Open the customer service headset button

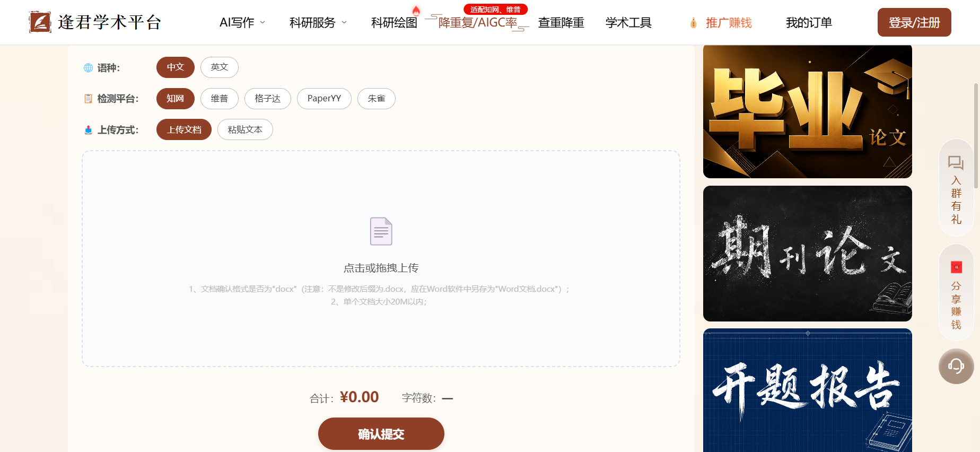[x=956, y=366]
